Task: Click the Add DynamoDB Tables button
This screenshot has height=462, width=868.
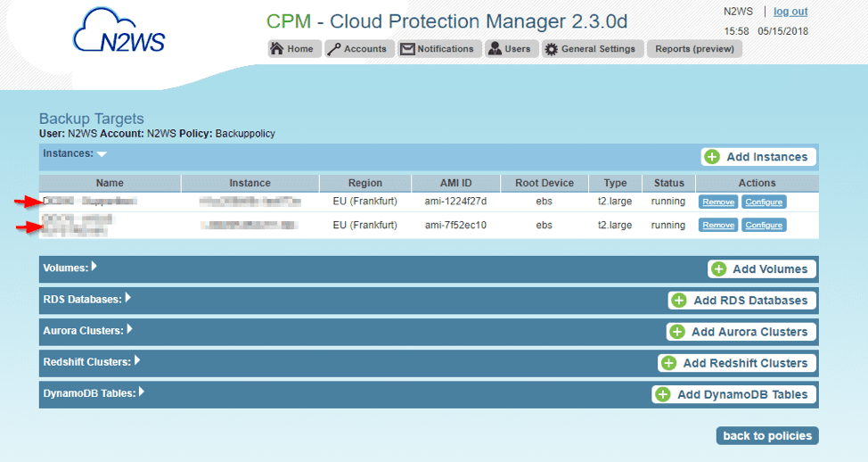Action: 734,394
